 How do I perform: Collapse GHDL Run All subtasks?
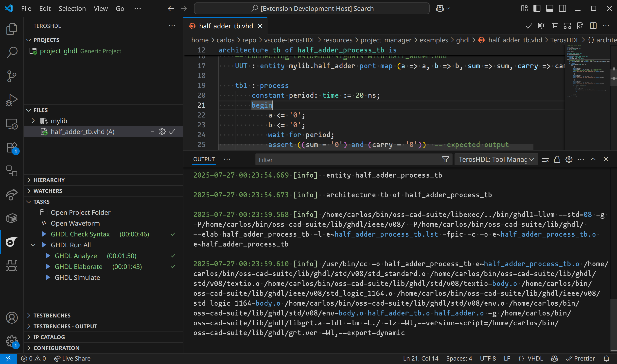tap(33, 245)
